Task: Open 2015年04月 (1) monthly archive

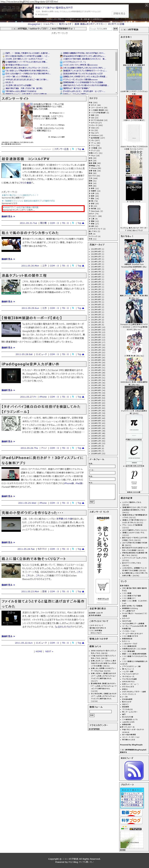Action: click(x=98, y=251)
